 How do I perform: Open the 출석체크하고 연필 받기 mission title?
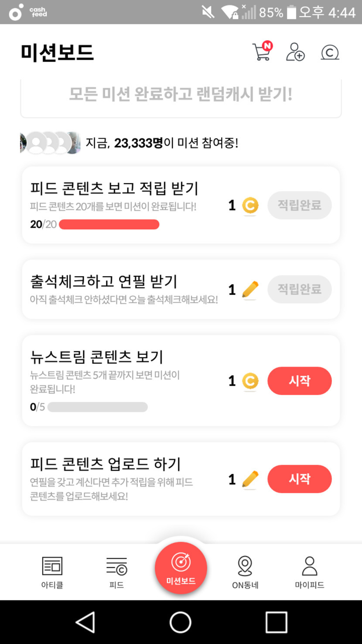tap(104, 281)
